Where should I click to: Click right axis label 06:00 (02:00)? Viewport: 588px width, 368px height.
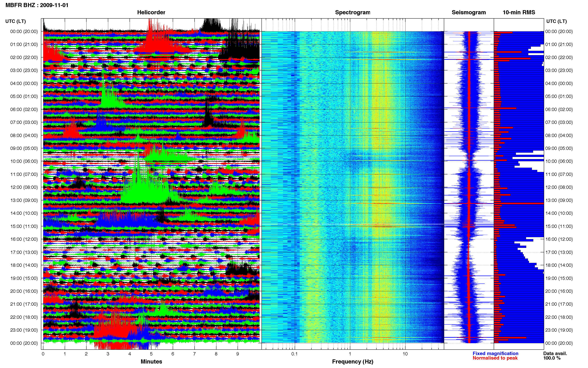[x=559, y=109]
